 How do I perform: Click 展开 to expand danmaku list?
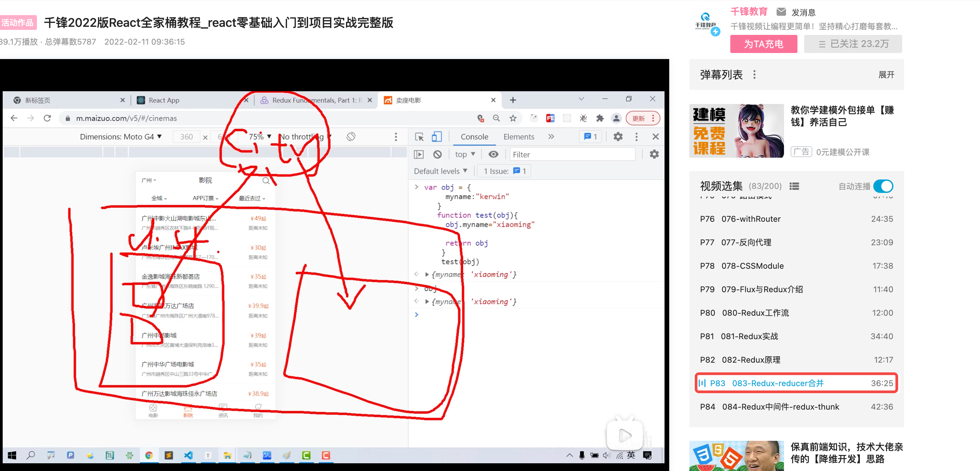click(886, 75)
